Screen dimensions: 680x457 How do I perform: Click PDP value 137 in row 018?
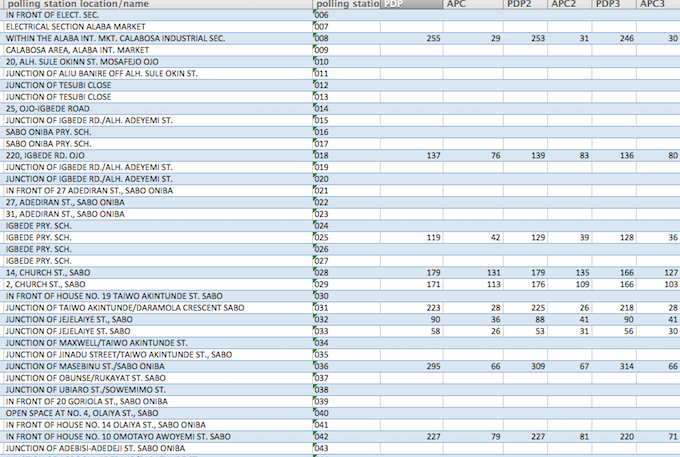[412, 155]
